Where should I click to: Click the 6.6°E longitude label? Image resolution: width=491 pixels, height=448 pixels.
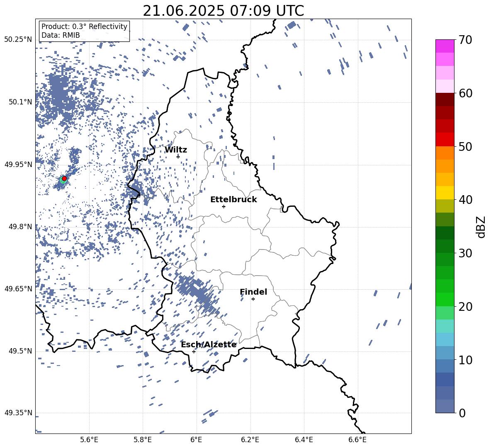(x=357, y=440)
